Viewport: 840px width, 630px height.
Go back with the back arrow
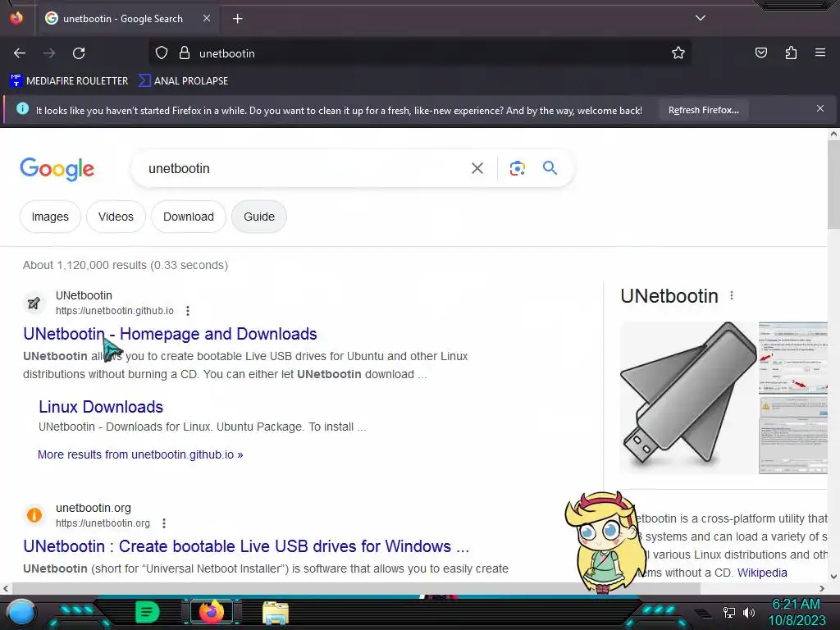point(20,53)
